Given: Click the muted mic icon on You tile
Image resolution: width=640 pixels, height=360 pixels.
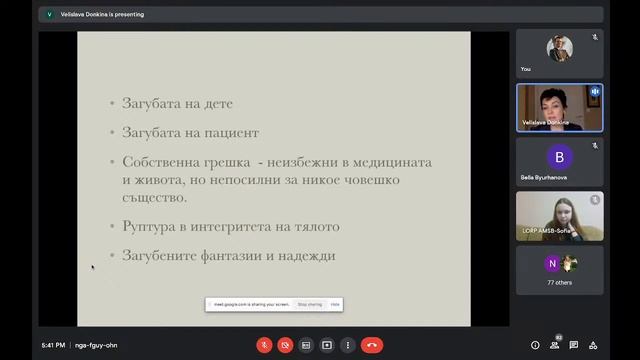Looking at the screenshot, I should click(595, 37).
